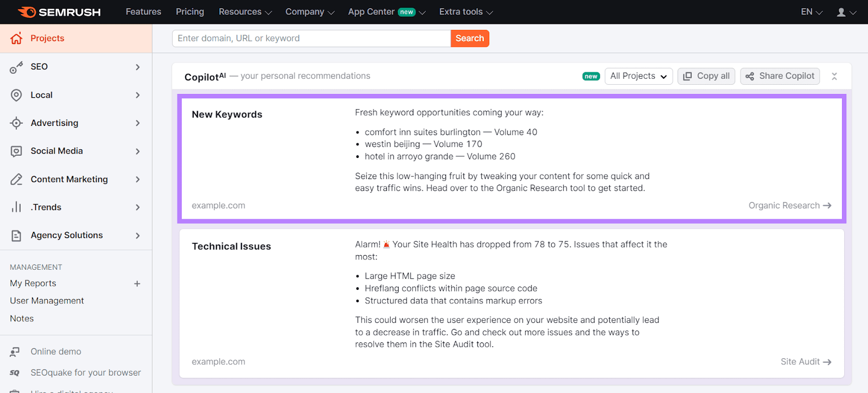The image size is (868, 393).
Task: Click the Content Marketing pencil icon
Action: pyautogui.click(x=17, y=179)
